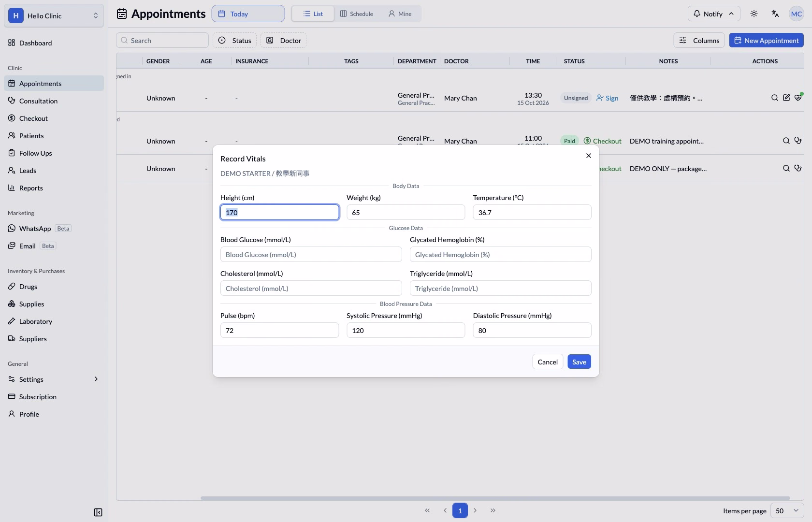
Task: Open the Status filter
Action: (235, 41)
